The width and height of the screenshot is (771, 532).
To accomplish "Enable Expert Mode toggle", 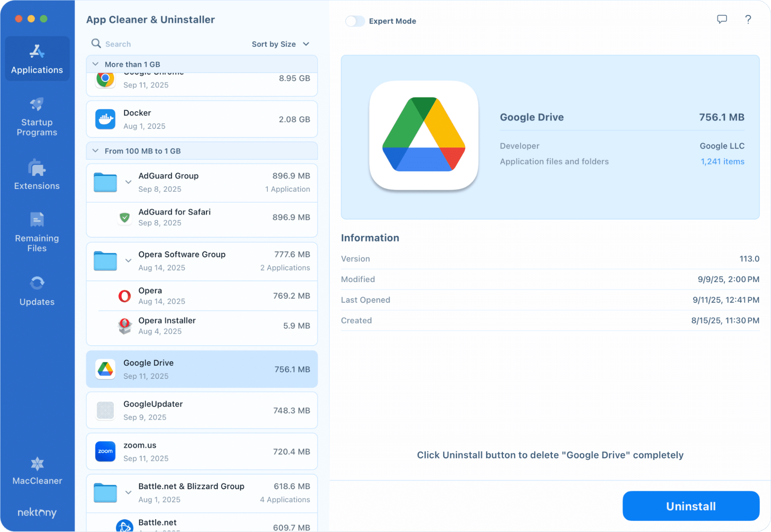I will tap(355, 21).
